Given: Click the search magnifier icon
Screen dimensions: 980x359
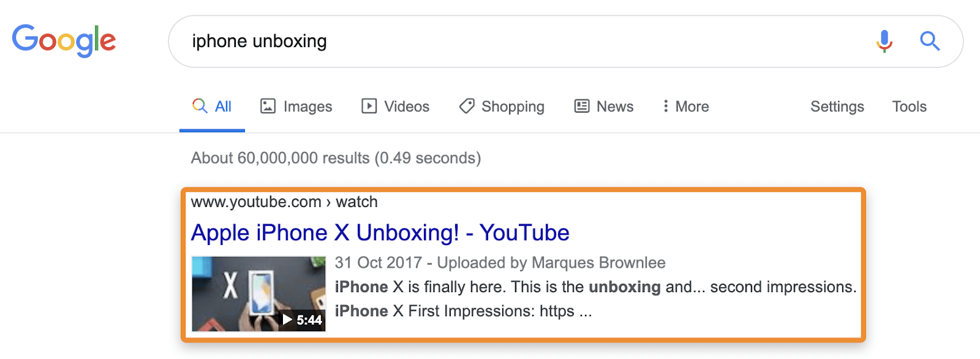Looking at the screenshot, I should (x=929, y=41).
